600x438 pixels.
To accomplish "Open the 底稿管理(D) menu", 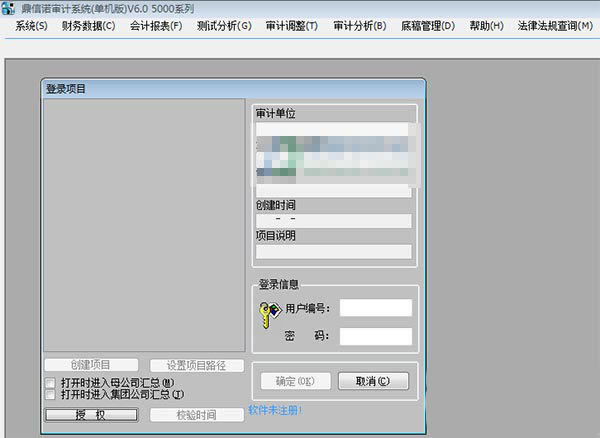I will click(x=427, y=25).
